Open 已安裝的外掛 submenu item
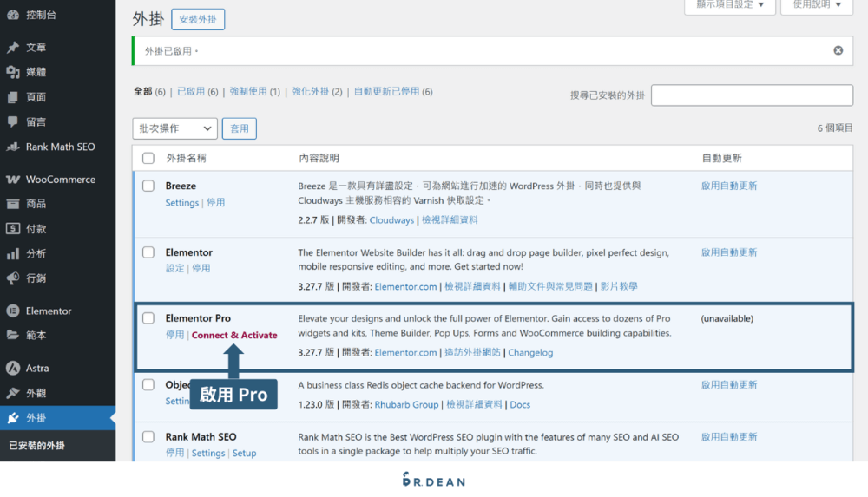The height and width of the screenshot is (497, 868). point(37,446)
